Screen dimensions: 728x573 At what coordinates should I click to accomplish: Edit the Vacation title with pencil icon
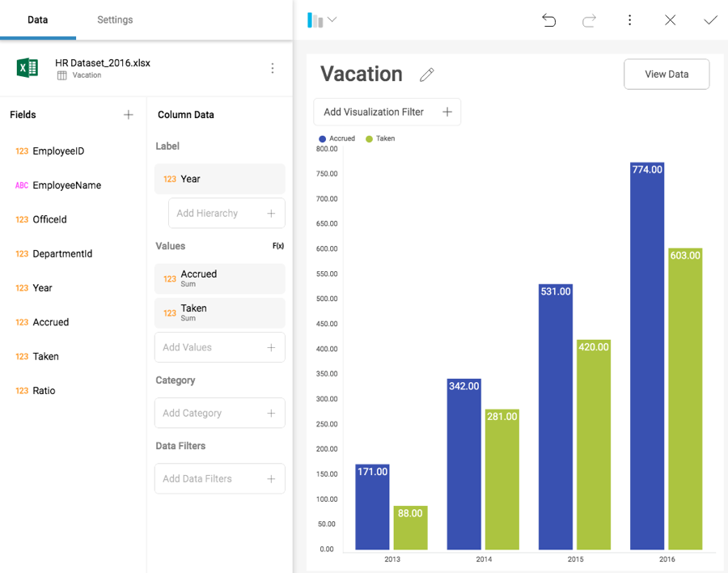427,74
